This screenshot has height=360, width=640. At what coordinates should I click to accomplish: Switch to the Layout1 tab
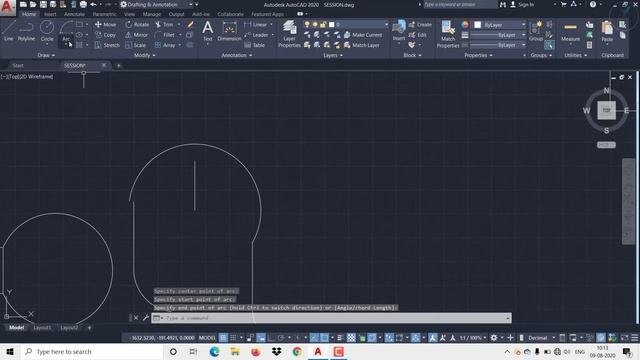[42, 327]
